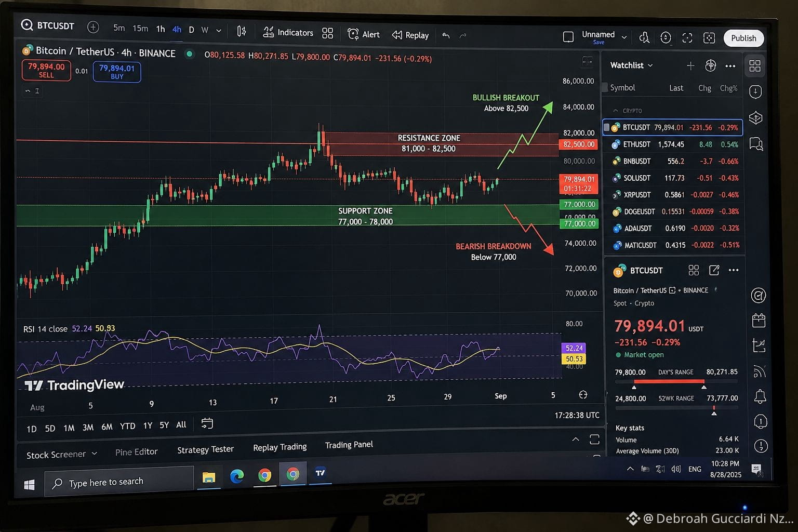Viewport: 798px width, 532px height.
Task: Open the layered cube icon in right sidebar
Action: point(756,118)
